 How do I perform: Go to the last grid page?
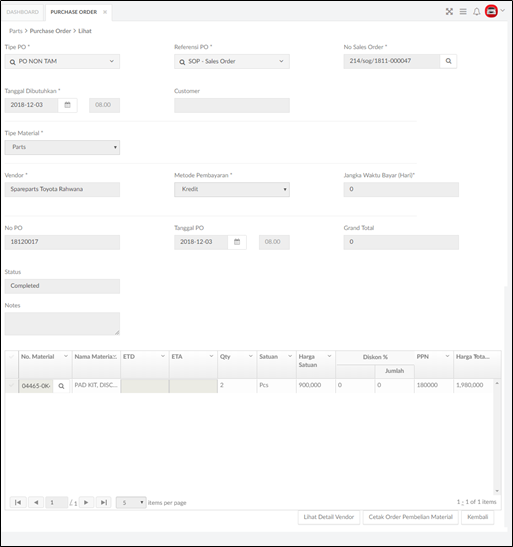(x=104, y=502)
